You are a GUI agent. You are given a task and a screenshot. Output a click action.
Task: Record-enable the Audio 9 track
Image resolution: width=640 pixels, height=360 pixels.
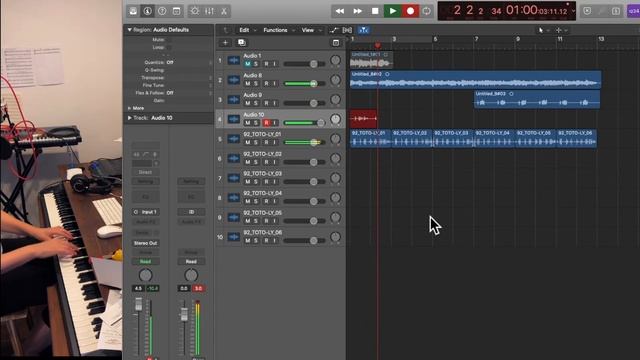click(267, 103)
